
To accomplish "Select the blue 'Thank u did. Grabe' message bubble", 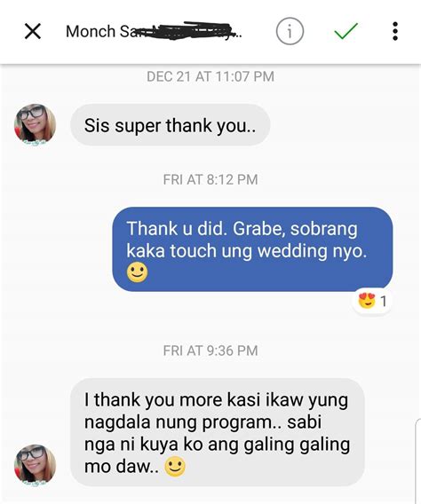I will 252,249.
